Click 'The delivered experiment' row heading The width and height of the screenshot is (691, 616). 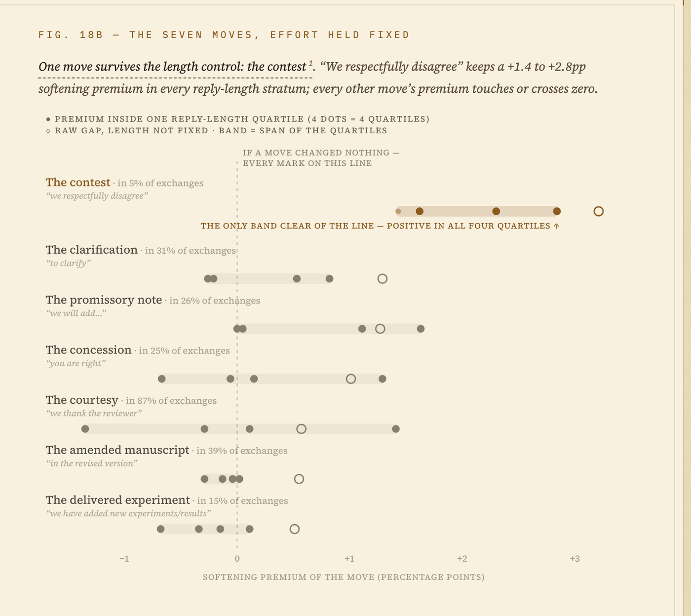click(x=118, y=500)
